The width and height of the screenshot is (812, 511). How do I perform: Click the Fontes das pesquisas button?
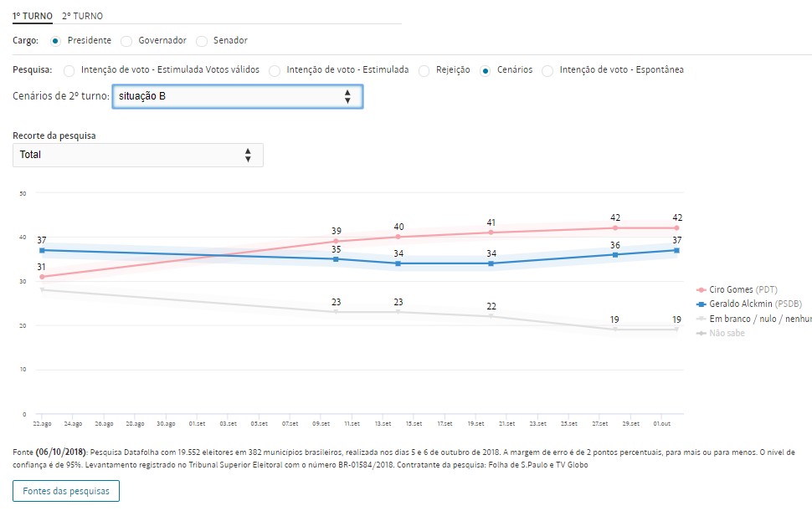[x=66, y=491]
